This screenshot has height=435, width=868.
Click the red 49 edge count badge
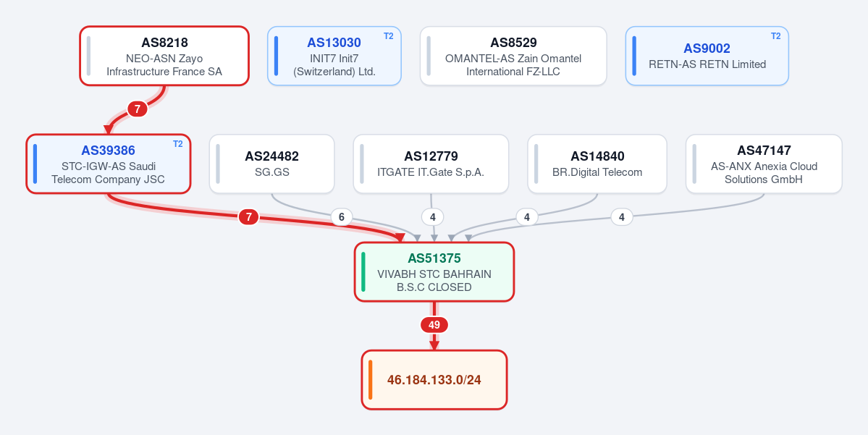tap(434, 325)
